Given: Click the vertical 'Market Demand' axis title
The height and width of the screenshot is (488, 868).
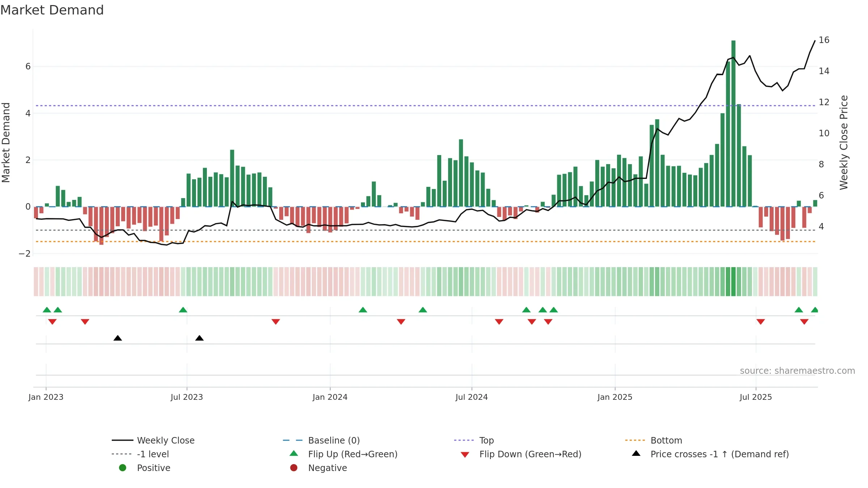Looking at the screenshot, I should (x=6, y=142).
